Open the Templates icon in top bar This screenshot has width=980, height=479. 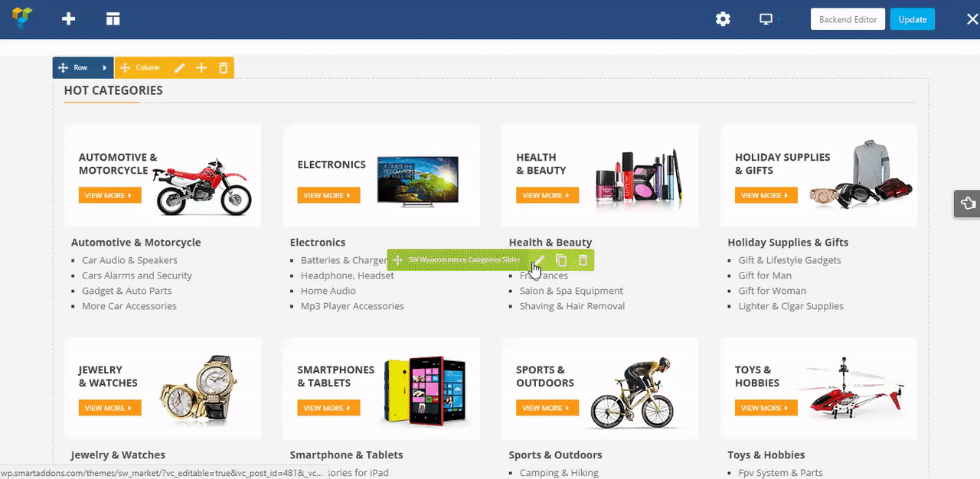pos(113,19)
